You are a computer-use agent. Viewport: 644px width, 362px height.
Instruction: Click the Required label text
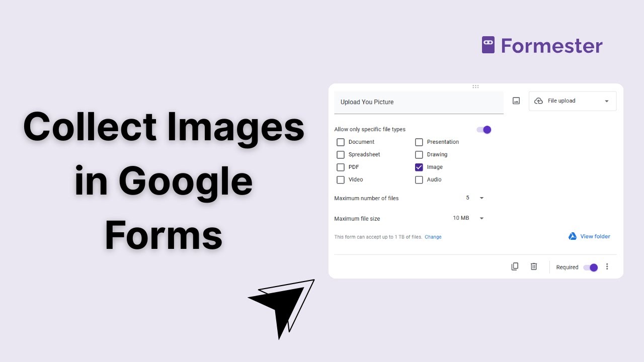pos(567,267)
